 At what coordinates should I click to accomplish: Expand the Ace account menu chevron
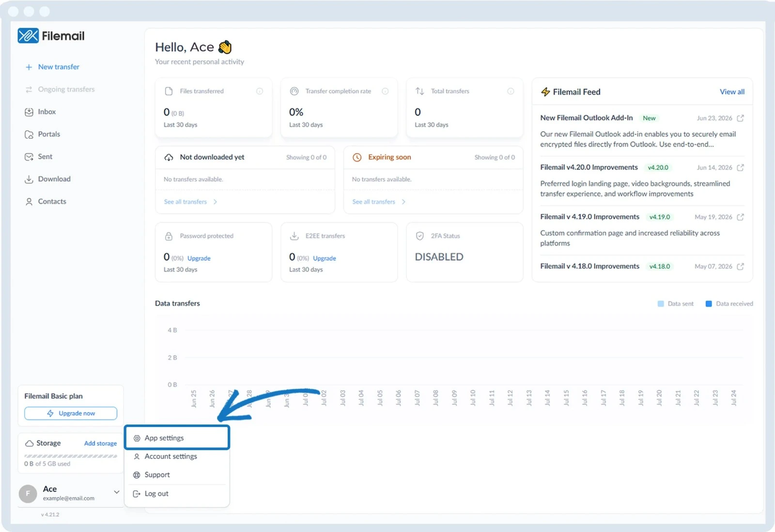117,492
